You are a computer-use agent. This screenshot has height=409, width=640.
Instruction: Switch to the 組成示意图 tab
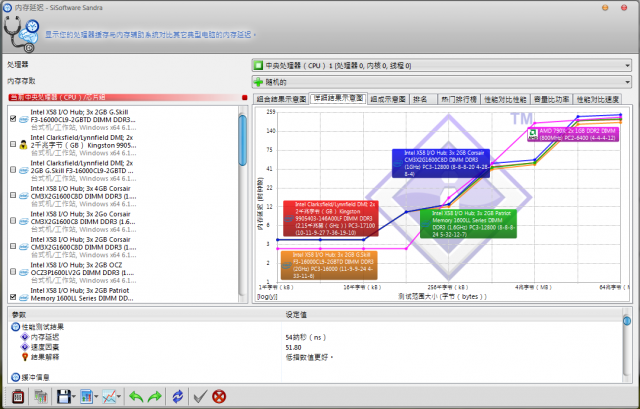click(388, 99)
